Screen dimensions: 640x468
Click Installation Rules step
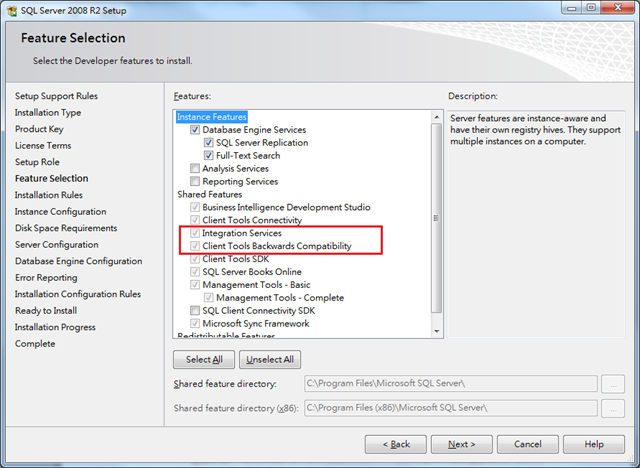(x=49, y=195)
